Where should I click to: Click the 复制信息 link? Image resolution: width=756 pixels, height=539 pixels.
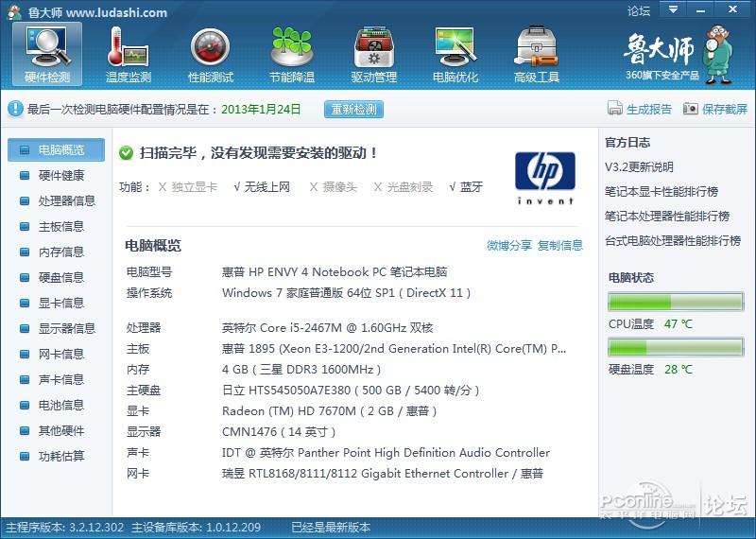(x=560, y=246)
